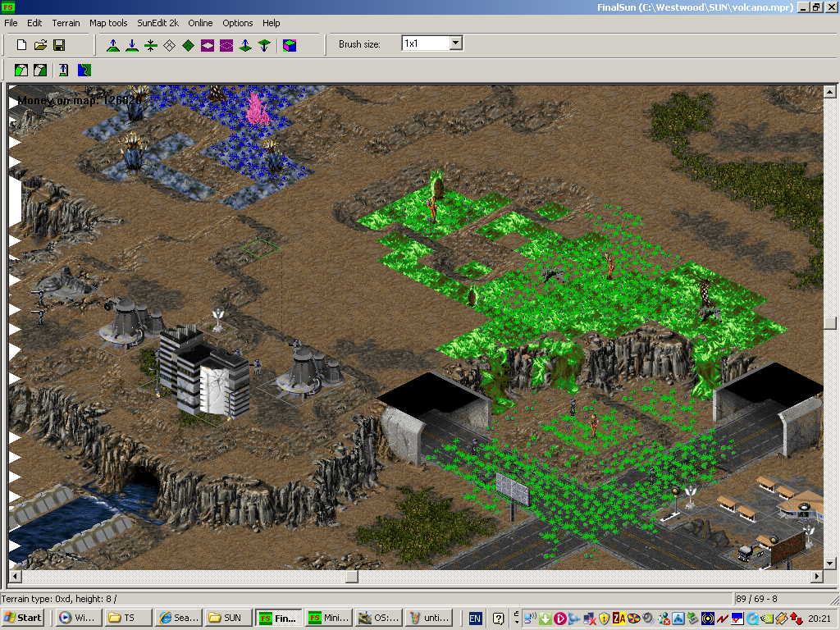840x630 pixels.
Task: Open the Online menu
Action: [200, 23]
